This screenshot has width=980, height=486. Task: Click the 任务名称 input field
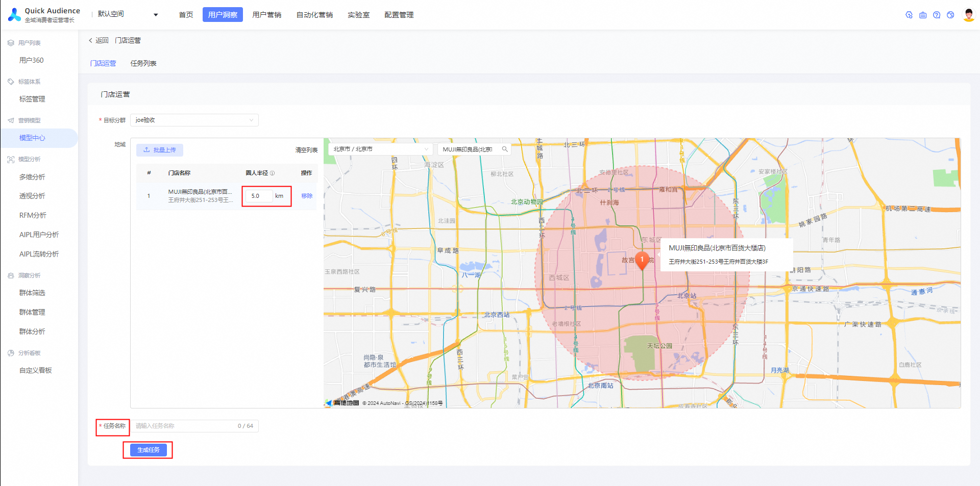tap(194, 426)
